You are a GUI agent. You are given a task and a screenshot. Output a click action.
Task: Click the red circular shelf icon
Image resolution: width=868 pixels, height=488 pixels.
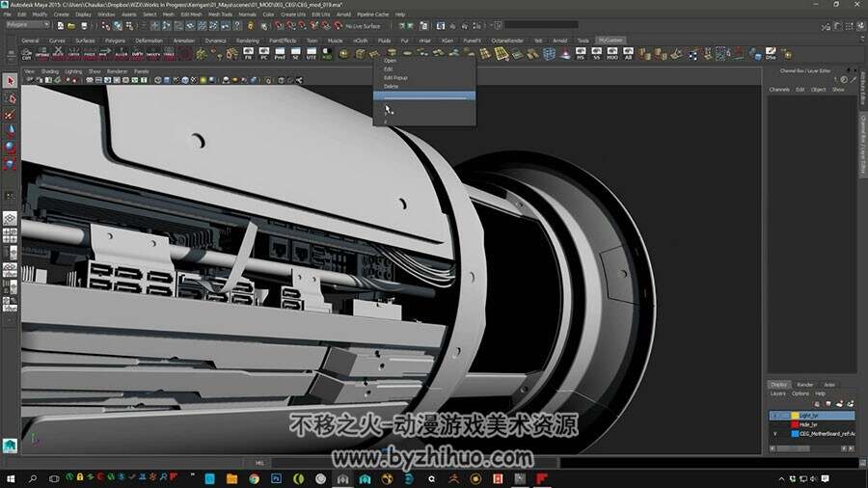tap(185, 54)
